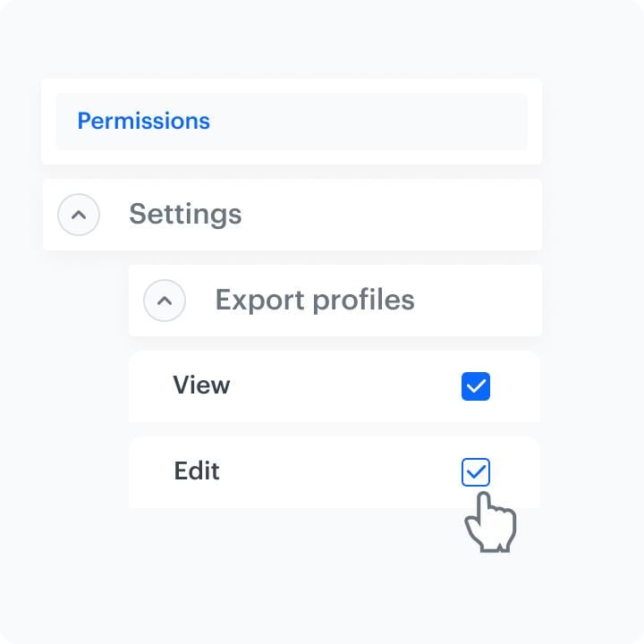
Task: Open the Permissions tab
Action: 143,121
